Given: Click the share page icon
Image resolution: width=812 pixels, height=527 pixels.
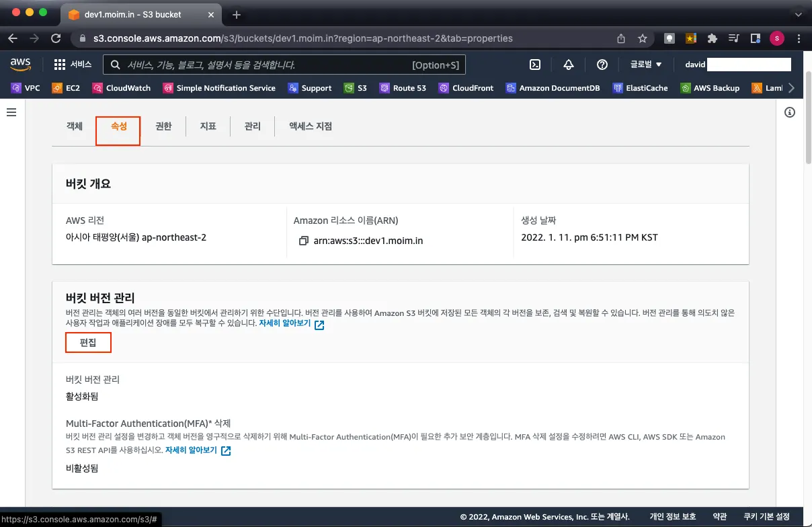Looking at the screenshot, I should click(621, 38).
